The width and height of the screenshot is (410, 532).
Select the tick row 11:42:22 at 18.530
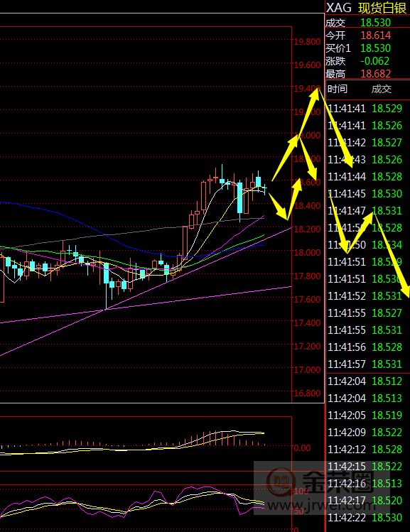[365, 518]
